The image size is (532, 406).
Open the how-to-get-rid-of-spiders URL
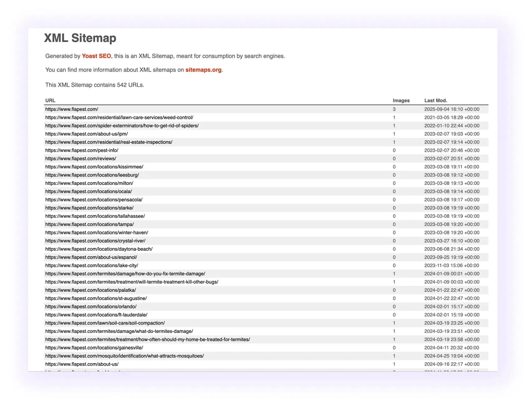pos(122,126)
